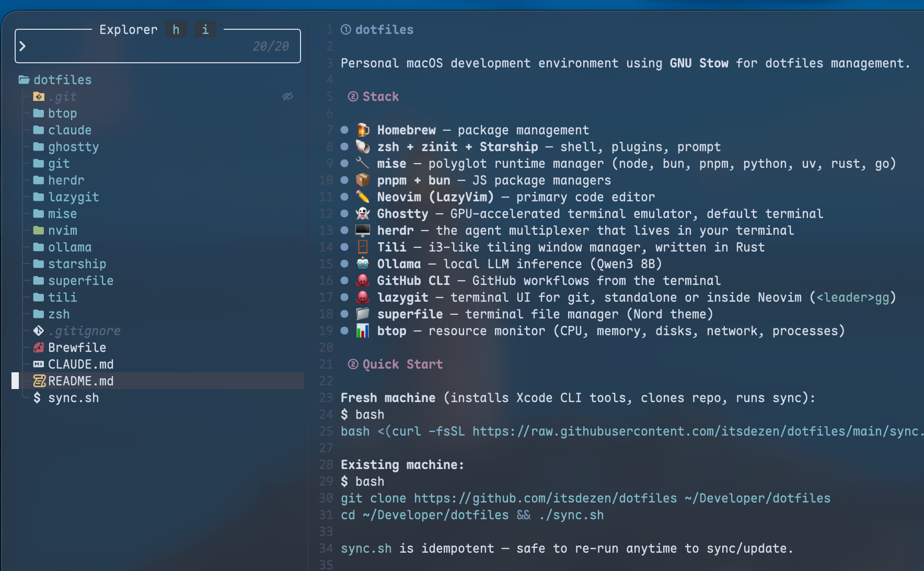Click the 'sync.sh' inline code on line 34

[x=366, y=549]
